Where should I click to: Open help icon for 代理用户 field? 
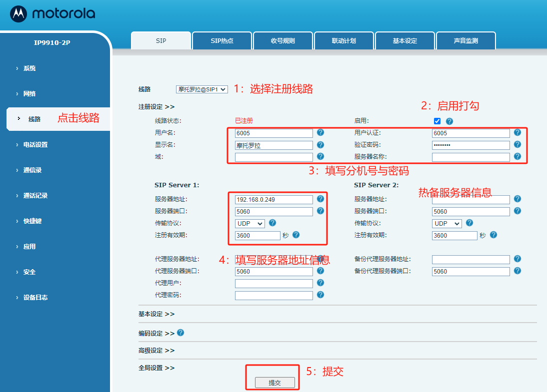(320, 283)
